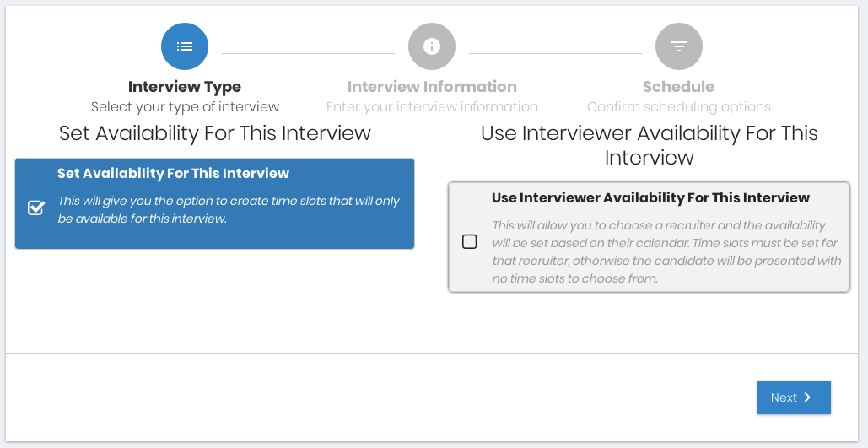Jump to the Schedule step label

pos(678,87)
